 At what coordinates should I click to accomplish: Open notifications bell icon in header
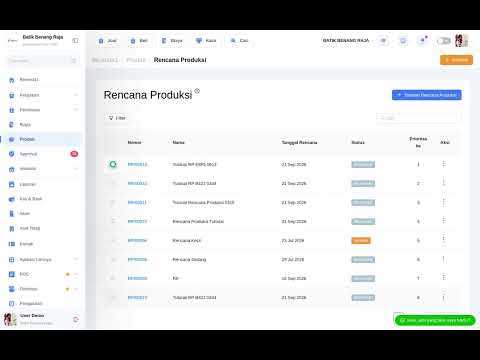pos(422,41)
